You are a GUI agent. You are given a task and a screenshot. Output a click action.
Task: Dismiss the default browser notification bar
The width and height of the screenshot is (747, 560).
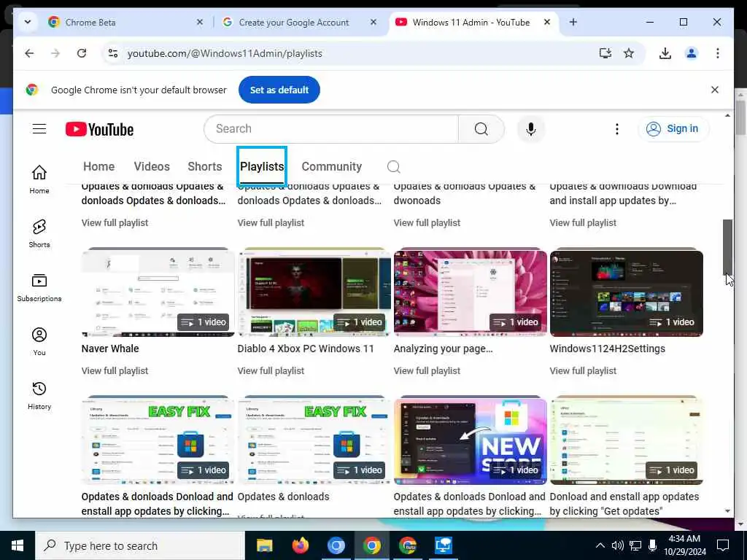(715, 90)
